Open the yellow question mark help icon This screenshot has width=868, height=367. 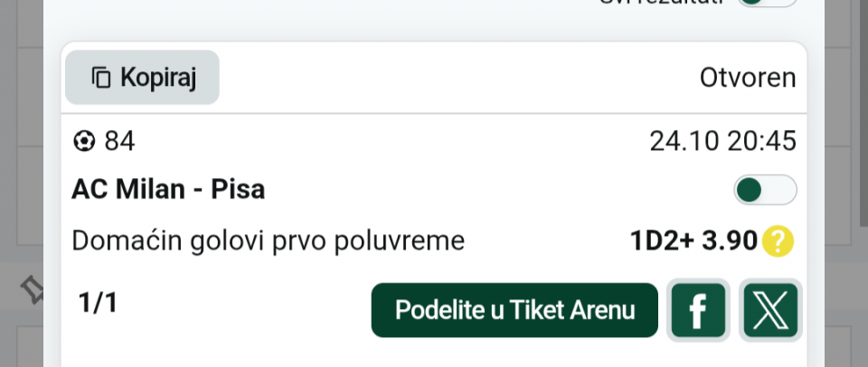(x=778, y=240)
